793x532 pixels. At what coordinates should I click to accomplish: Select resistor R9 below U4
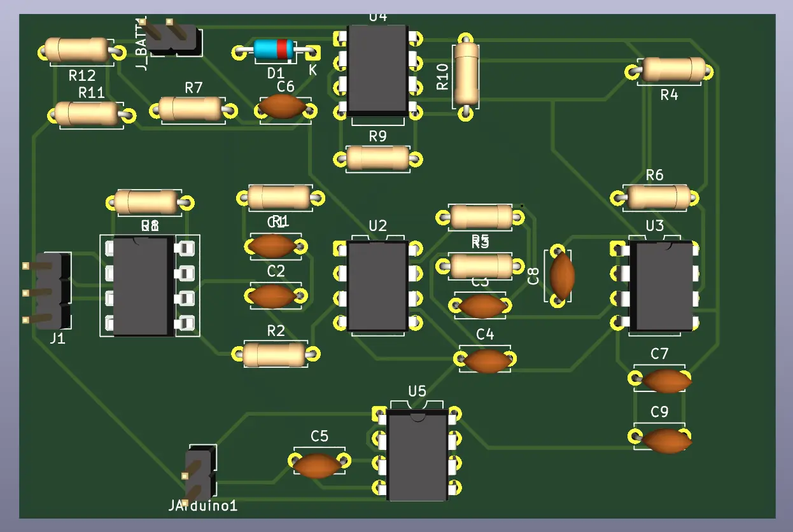377,158
